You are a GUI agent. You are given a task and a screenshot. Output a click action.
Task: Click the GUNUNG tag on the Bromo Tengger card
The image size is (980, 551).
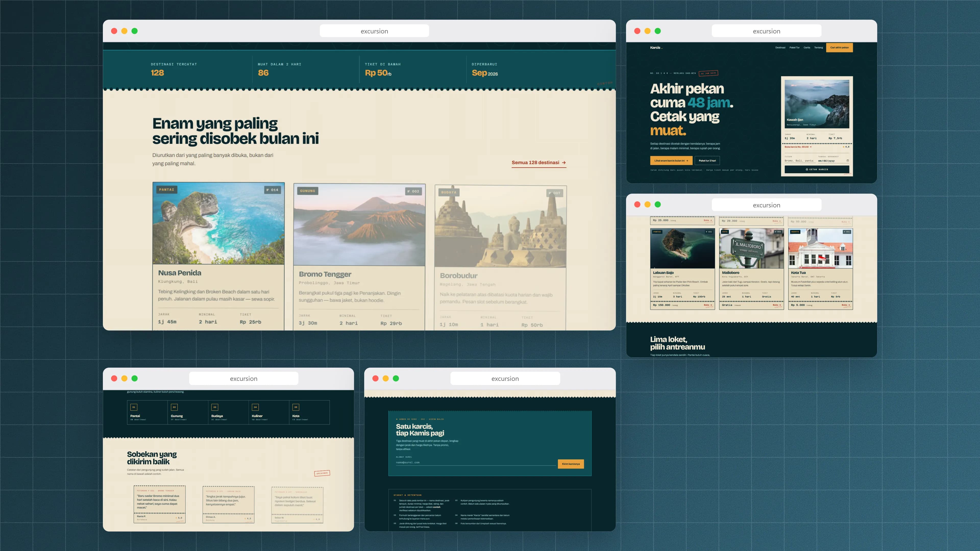tap(307, 191)
